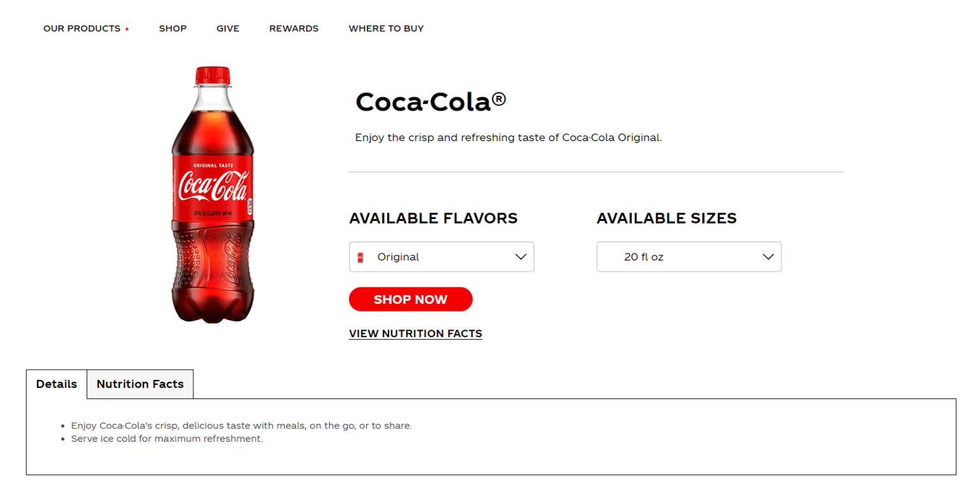This screenshot has height=482, width=980.
Task: Switch to the Nutrition Facts tab
Action: point(140,384)
